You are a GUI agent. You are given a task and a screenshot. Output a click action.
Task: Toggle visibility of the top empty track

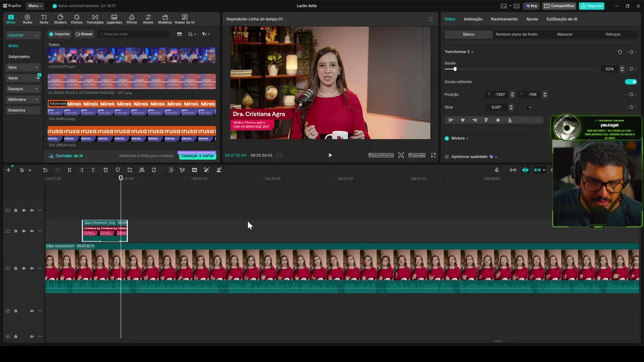click(24, 211)
